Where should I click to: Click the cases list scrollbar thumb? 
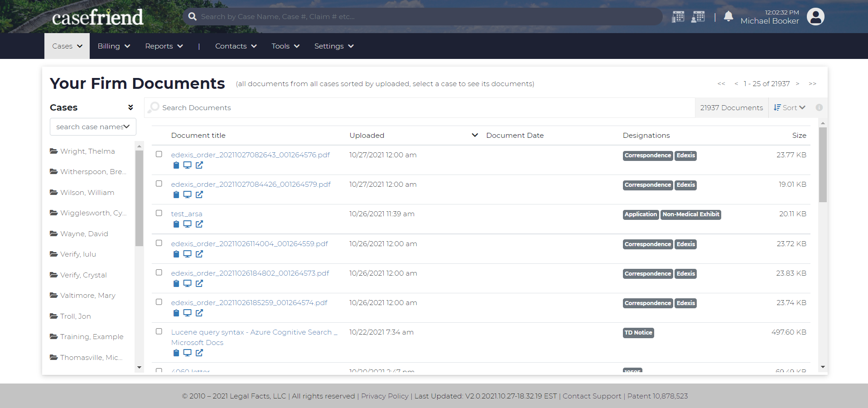tap(139, 198)
